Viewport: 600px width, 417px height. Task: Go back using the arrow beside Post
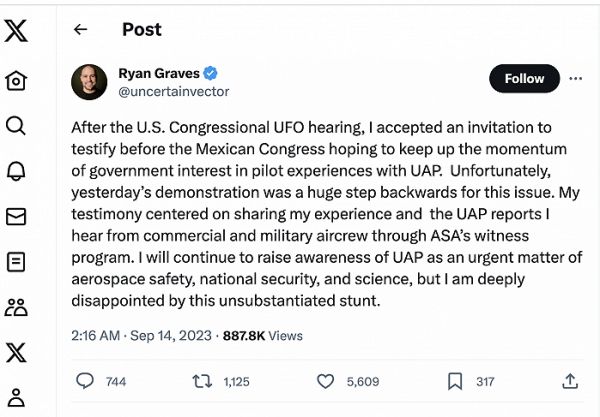pyautogui.click(x=81, y=30)
